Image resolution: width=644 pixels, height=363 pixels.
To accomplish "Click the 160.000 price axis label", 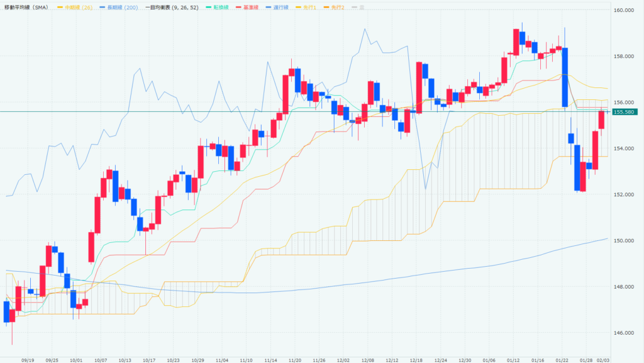I will pyautogui.click(x=623, y=11).
